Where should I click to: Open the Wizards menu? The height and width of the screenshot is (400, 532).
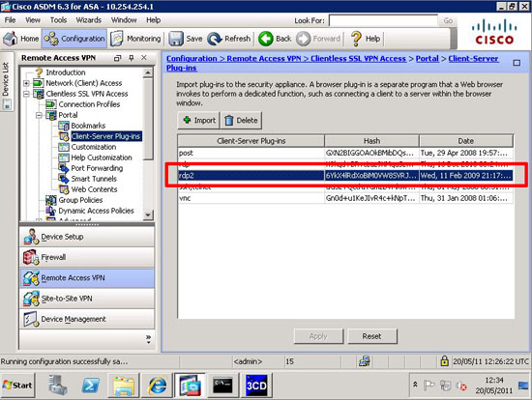tap(89, 20)
